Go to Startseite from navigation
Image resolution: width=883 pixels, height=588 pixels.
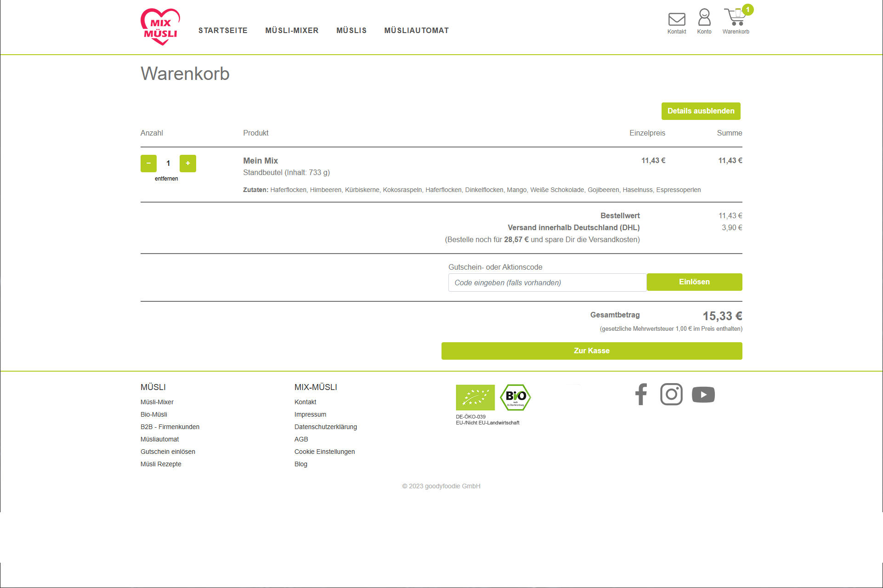[x=223, y=30]
